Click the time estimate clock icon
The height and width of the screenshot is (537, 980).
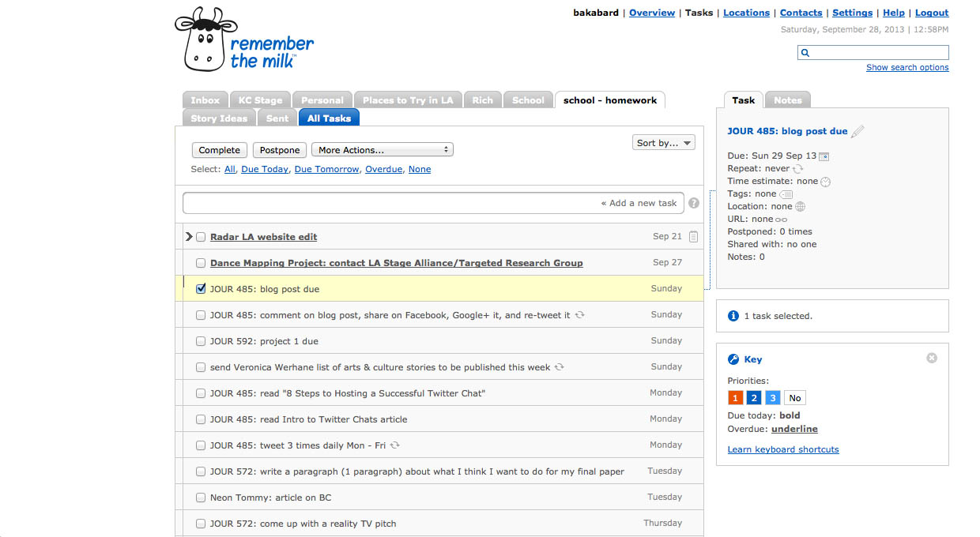coord(826,182)
